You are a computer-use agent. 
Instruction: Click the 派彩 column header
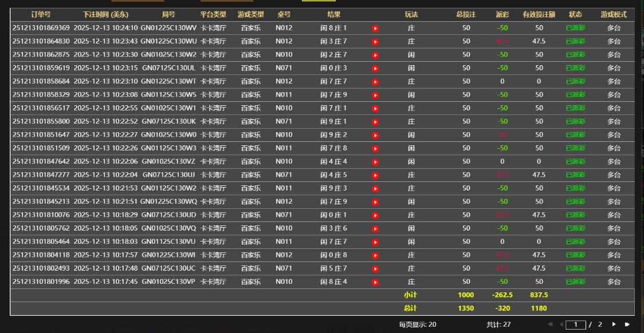pyautogui.click(x=502, y=15)
